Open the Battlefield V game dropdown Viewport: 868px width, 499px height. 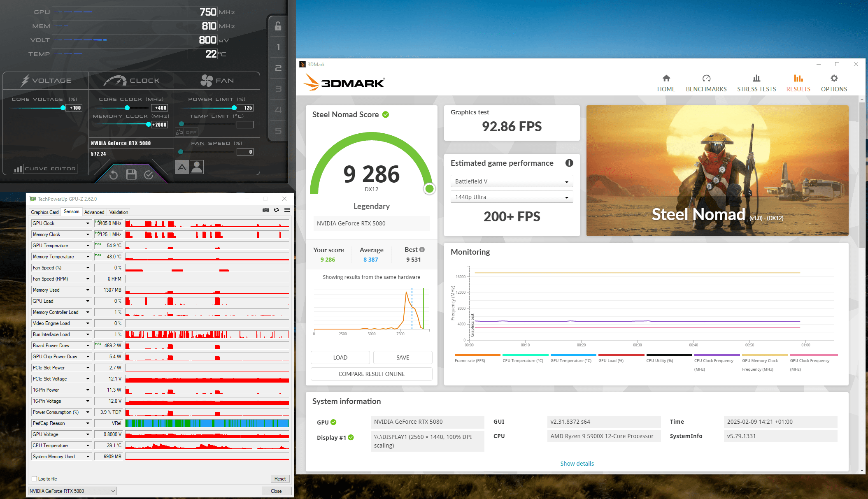512,181
